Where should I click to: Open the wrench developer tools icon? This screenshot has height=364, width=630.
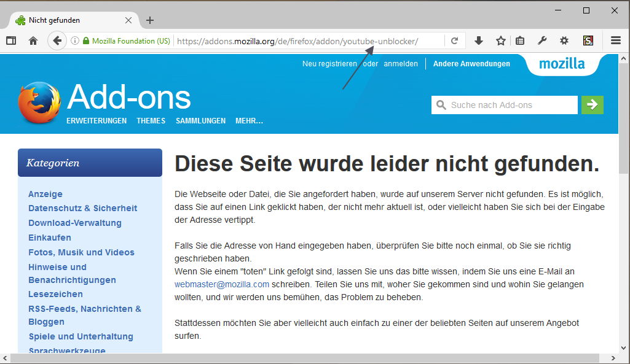tap(542, 41)
